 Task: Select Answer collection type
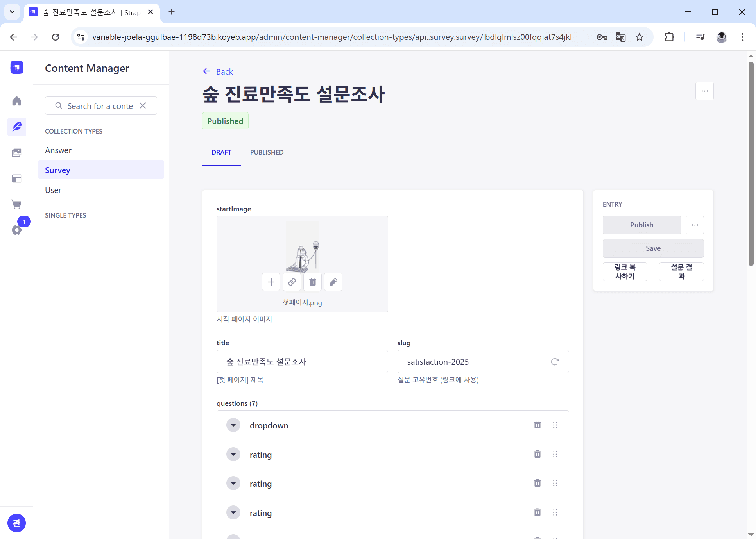point(58,150)
